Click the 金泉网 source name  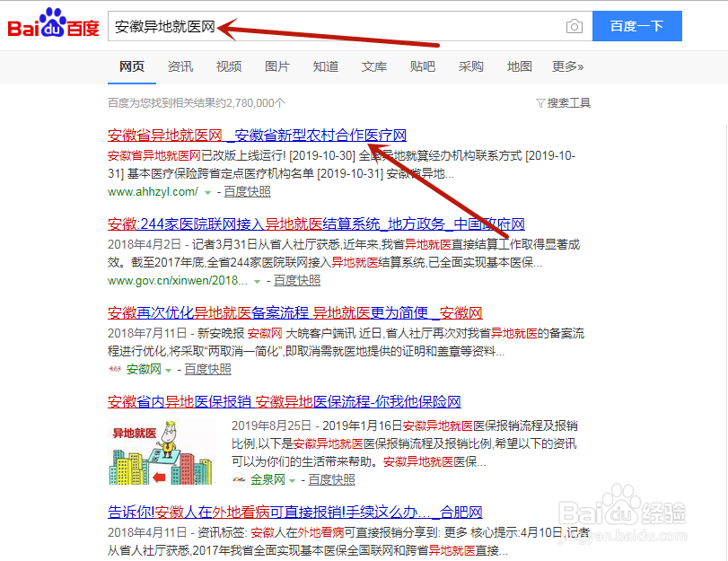(268, 479)
